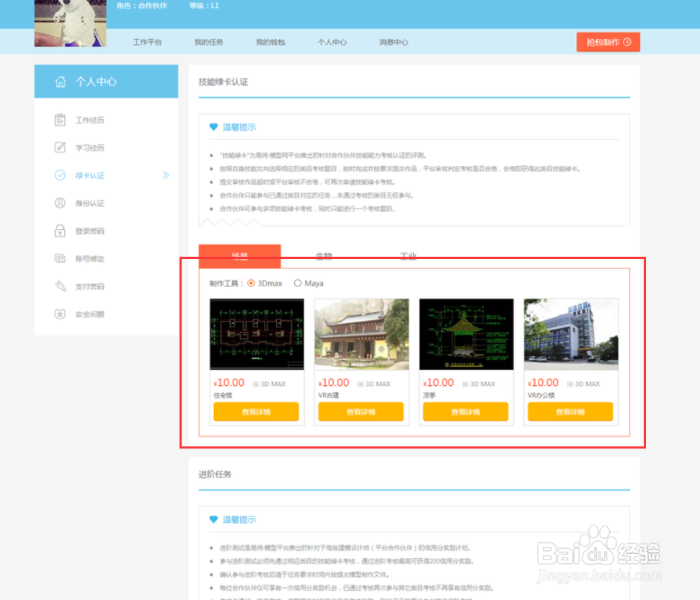
Task: Click the 个人中心 sidebar header title
Action: point(96,81)
